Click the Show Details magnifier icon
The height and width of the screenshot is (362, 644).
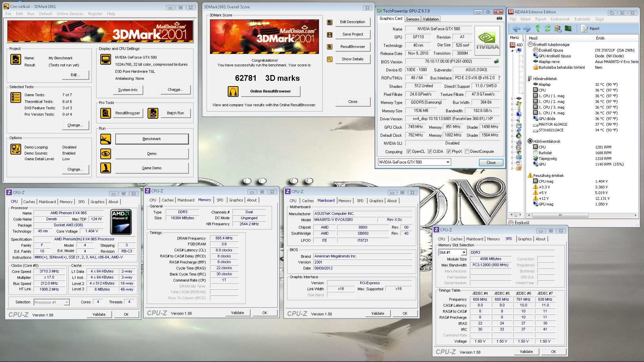point(330,59)
